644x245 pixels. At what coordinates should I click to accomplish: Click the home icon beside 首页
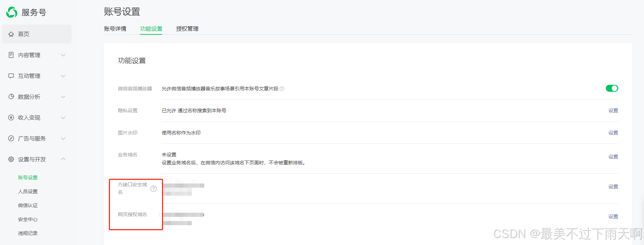(x=11, y=34)
